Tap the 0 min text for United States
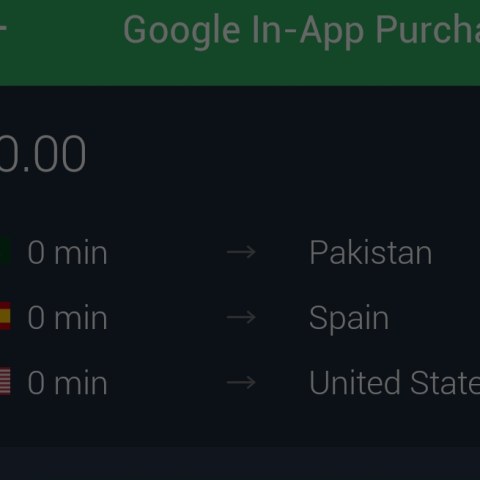Screen dimensions: 480x480 tap(67, 383)
